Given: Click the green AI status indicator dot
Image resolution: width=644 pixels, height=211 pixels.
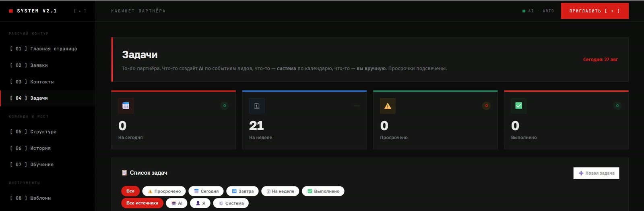Looking at the screenshot, I should tap(524, 11).
